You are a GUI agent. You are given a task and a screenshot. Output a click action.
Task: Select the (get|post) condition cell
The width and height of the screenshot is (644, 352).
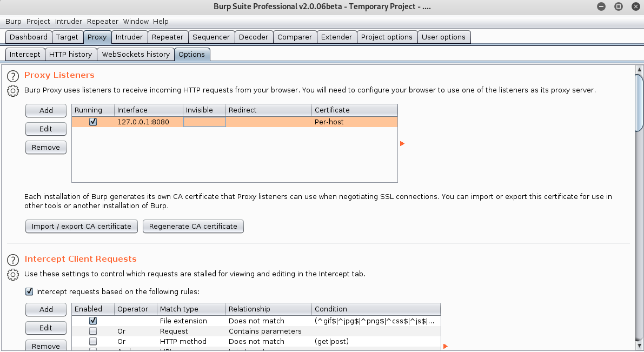point(376,341)
